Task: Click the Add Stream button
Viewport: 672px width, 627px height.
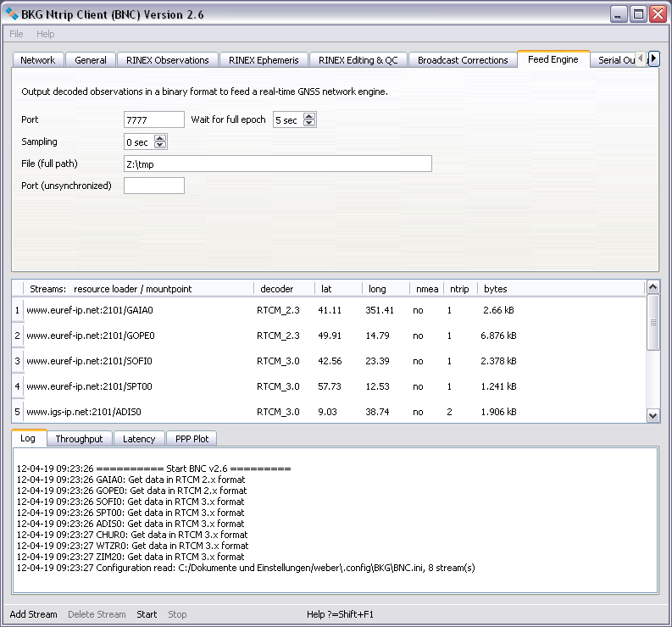Action: [34, 614]
